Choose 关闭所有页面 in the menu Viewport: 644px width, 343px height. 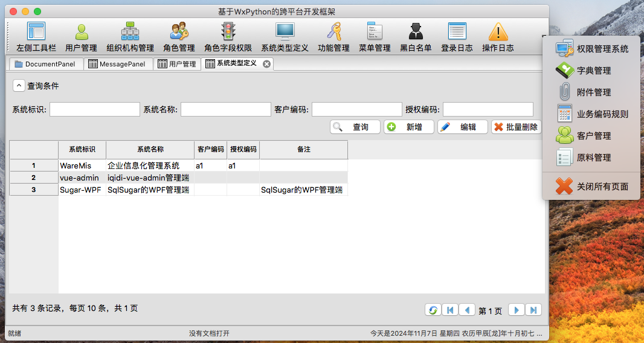click(x=591, y=187)
